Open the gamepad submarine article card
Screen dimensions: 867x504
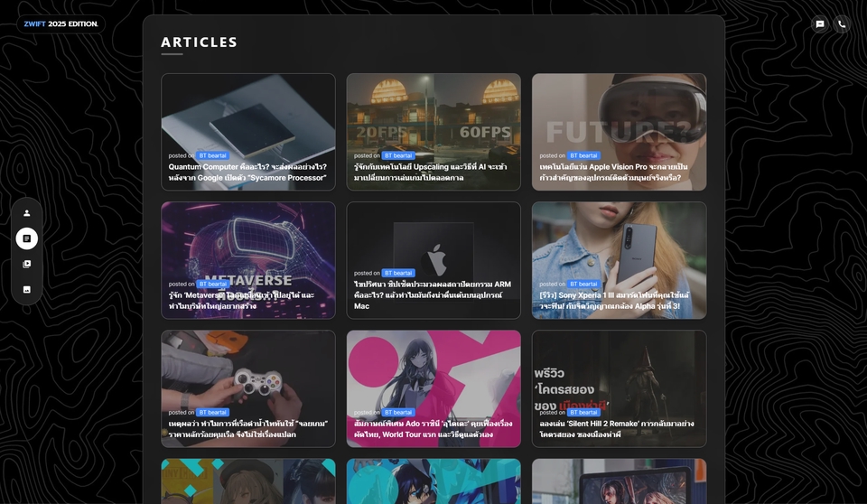[248, 388]
